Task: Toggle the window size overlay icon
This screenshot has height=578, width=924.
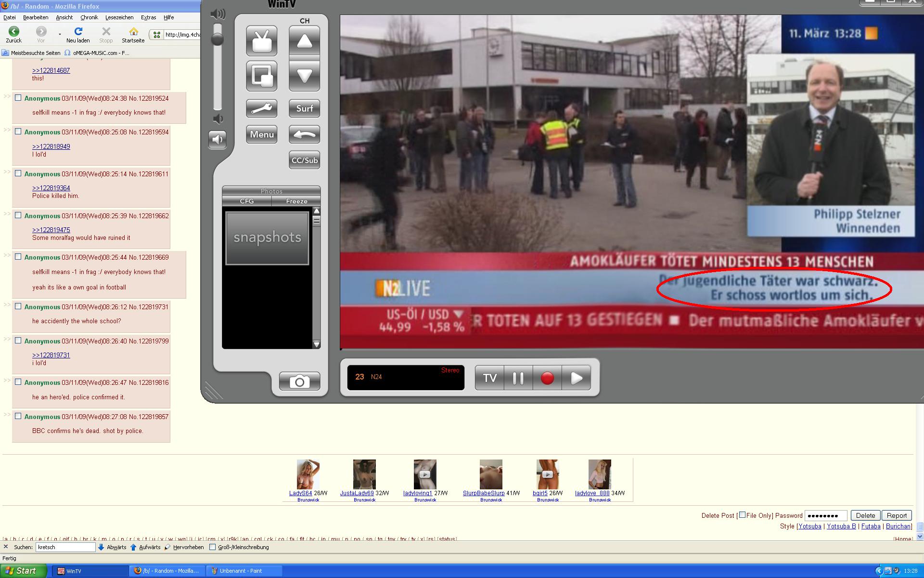Action: click(x=261, y=76)
